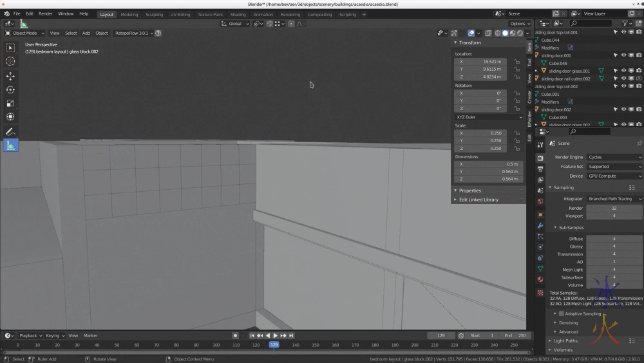
Task: Enable the Adaptive Sampling checkbox
Action: (562, 313)
